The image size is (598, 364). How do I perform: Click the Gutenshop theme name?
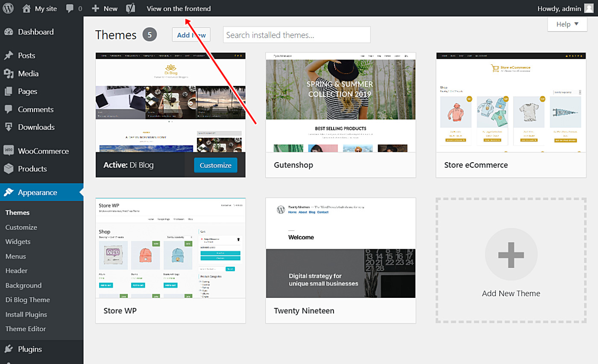293,165
